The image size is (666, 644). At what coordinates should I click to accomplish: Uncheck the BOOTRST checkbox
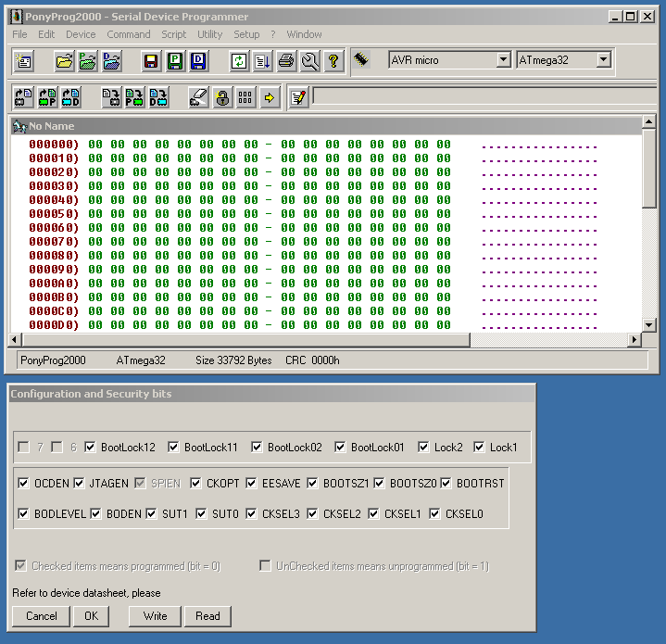pyautogui.click(x=446, y=483)
